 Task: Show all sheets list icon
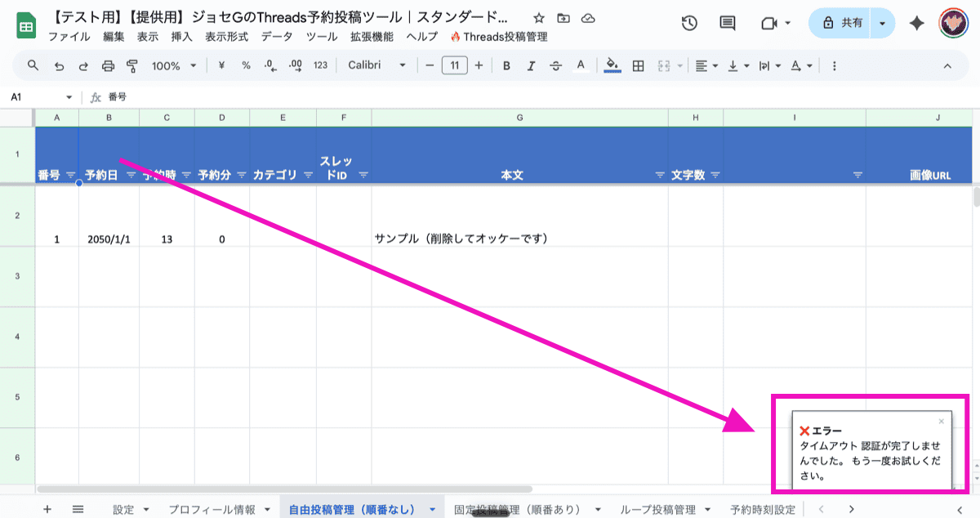(78, 509)
